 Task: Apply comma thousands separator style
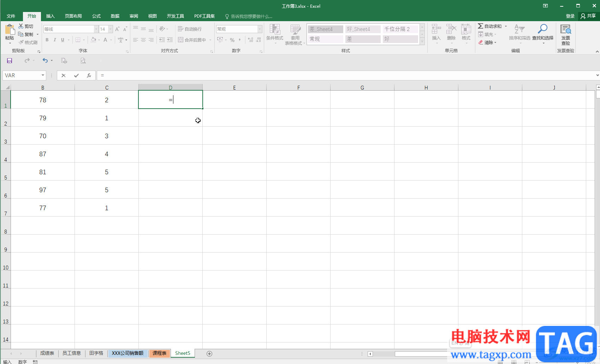tap(240, 40)
